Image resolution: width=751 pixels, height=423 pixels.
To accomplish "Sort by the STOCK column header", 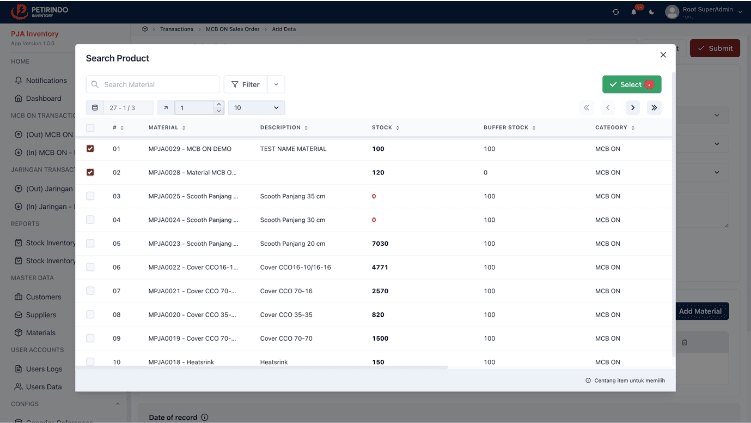I will coord(386,128).
